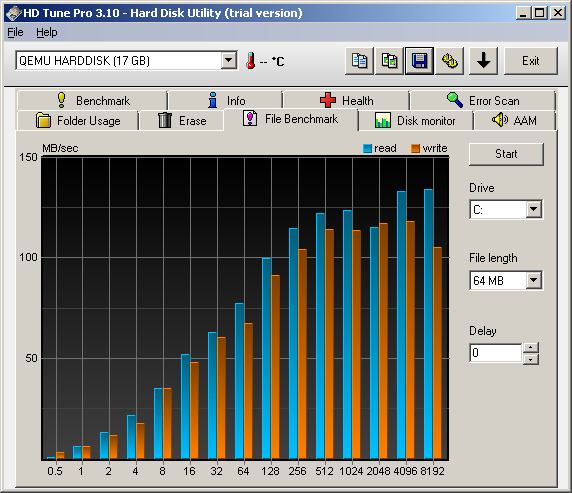Expand the File length 64 MB dropdown
The image size is (572, 493).
click(533, 280)
